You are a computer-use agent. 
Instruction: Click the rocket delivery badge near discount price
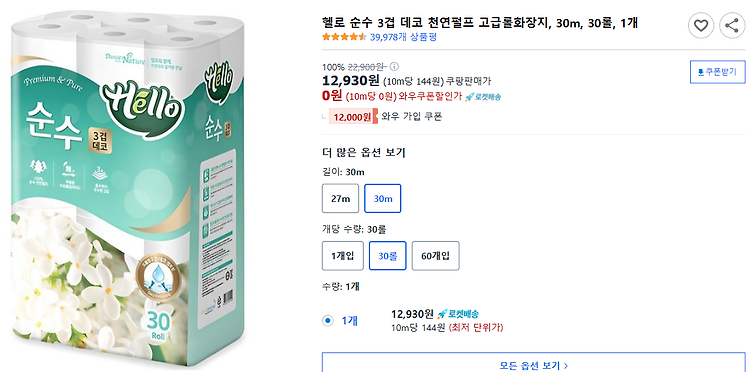pyautogui.click(x=483, y=97)
